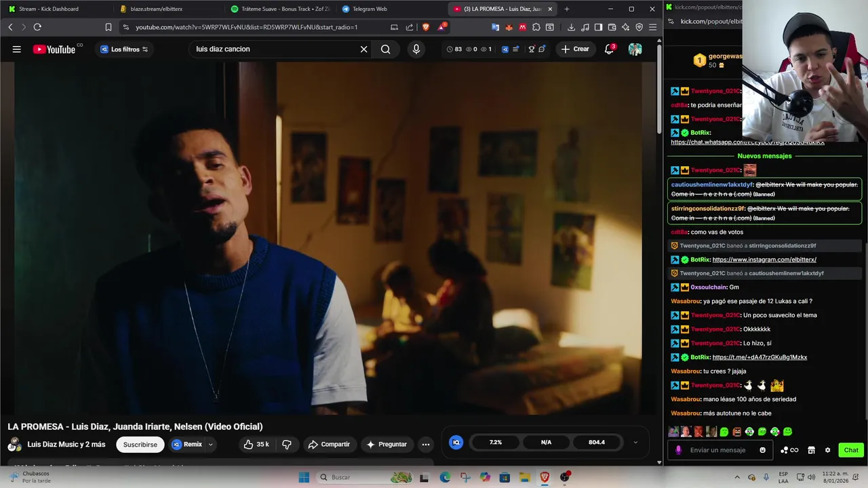Like the video with thumbs up 35 k
Viewport: 868px width, 488px height.
pyautogui.click(x=256, y=445)
